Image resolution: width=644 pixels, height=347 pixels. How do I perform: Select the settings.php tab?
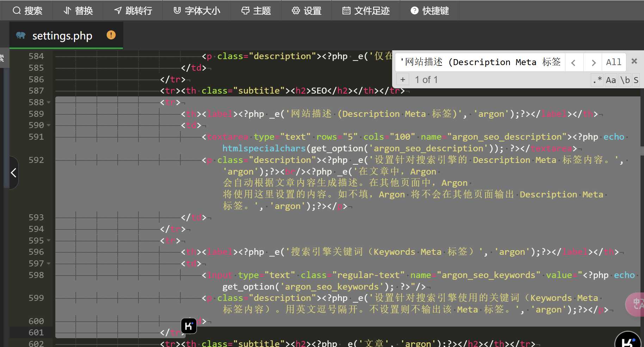(x=66, y=35)
